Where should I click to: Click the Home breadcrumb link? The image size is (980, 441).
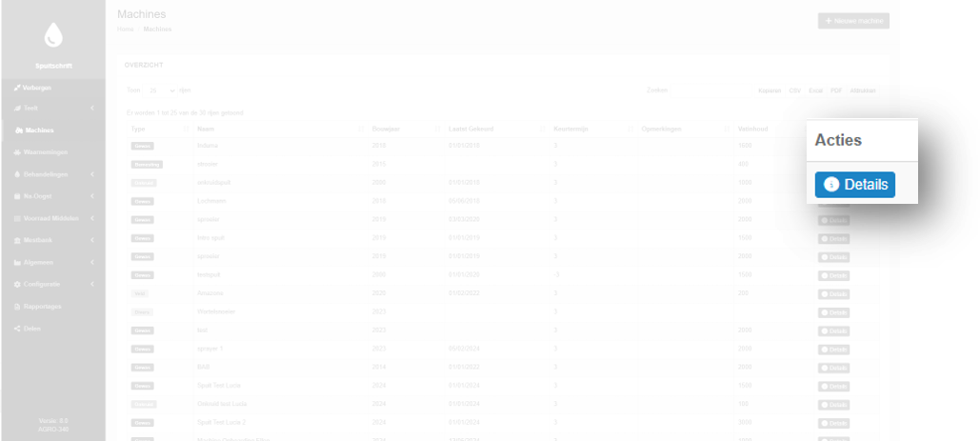[125, 30]
